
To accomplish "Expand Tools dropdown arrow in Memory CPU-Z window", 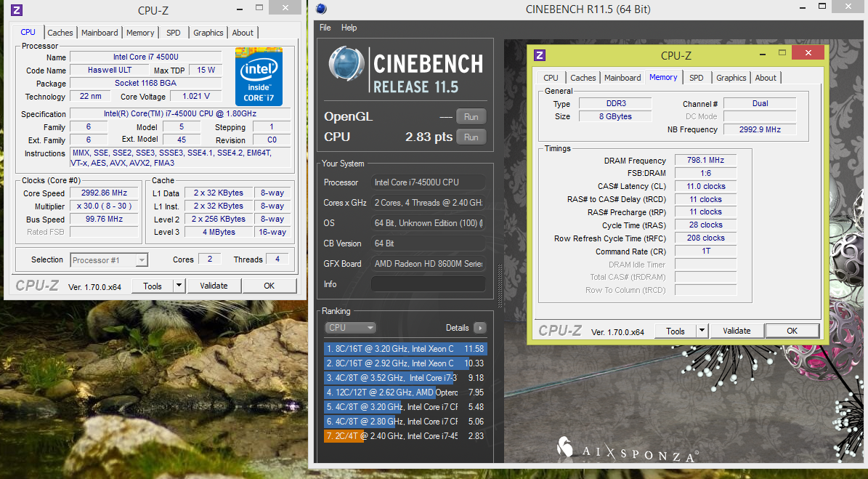I will pyautogui.click(x=702, y=331).
